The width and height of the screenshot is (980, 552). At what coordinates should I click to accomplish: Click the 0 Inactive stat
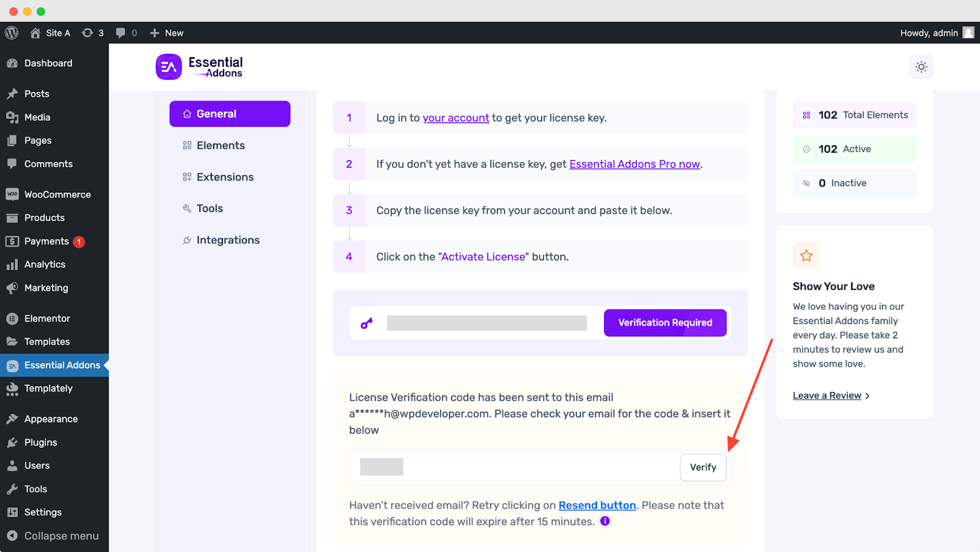[855, 183]
